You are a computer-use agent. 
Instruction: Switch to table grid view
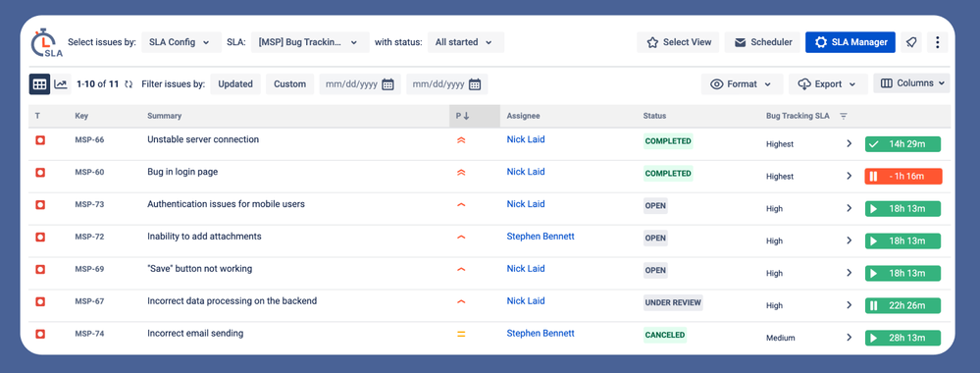pyautogui.click(x=39, y=83)
